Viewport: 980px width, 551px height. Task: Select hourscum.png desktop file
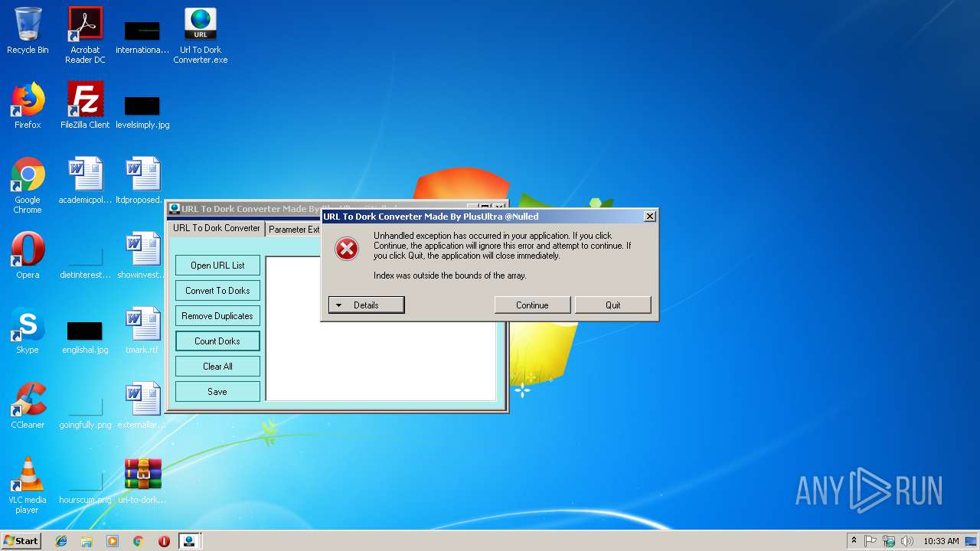click(x=85, y=487)
